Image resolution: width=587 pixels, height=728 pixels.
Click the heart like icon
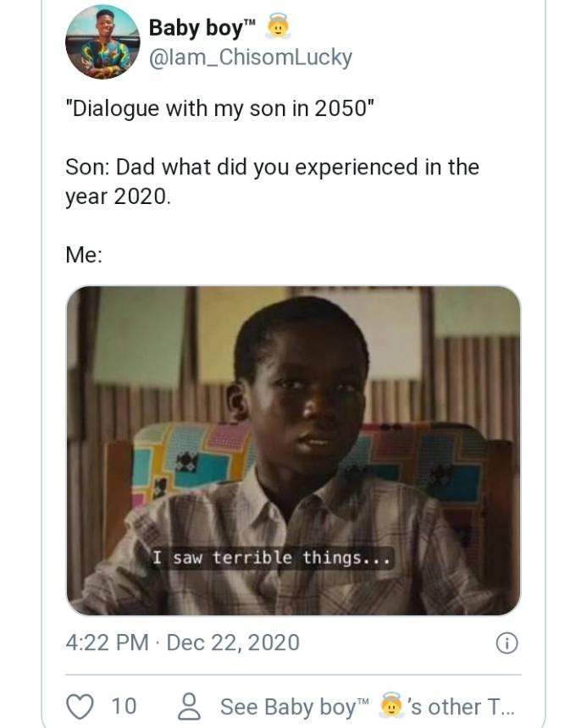pos(81,706)
